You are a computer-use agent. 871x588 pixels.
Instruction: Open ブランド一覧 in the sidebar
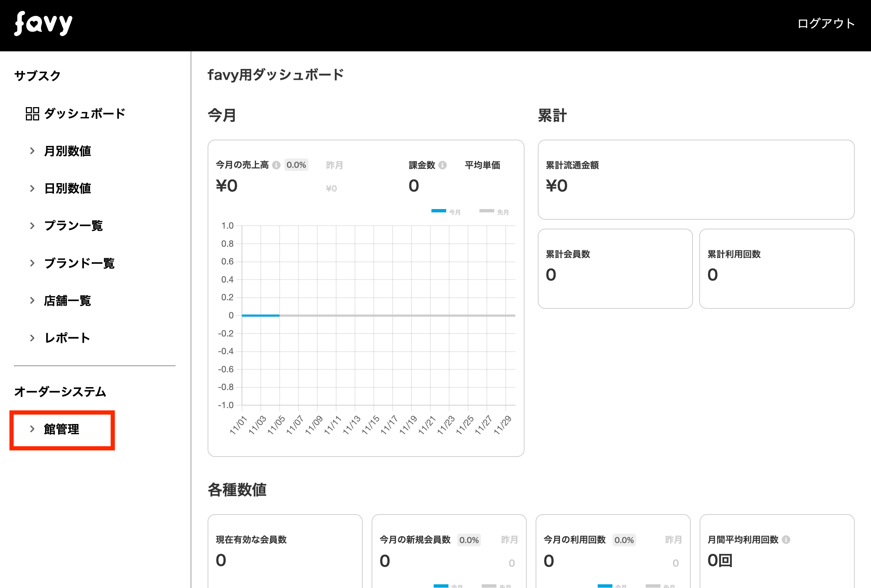click(x=79, y=263)
